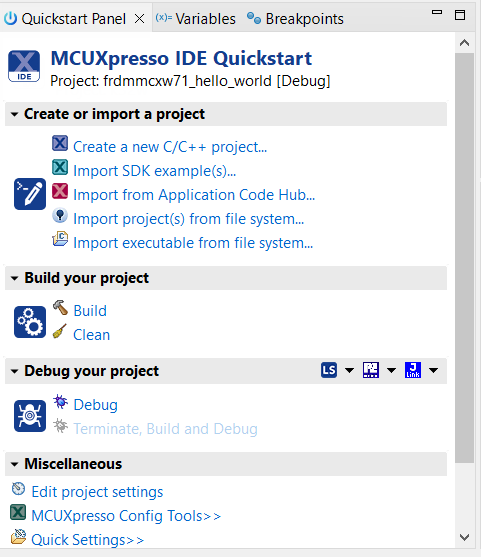This screenshot has height=557, width=481.
Task: Click the red Application Code Hub icon
Action: click(60, 191)
